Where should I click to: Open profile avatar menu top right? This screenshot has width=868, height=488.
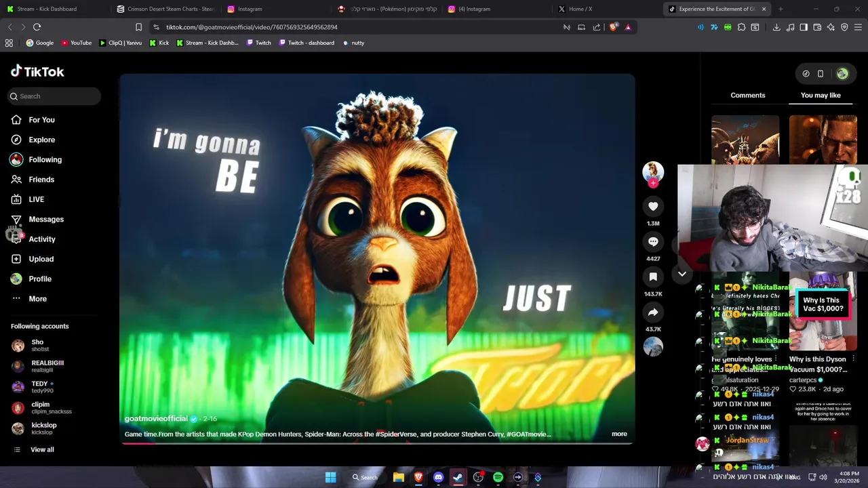point(842,74)
